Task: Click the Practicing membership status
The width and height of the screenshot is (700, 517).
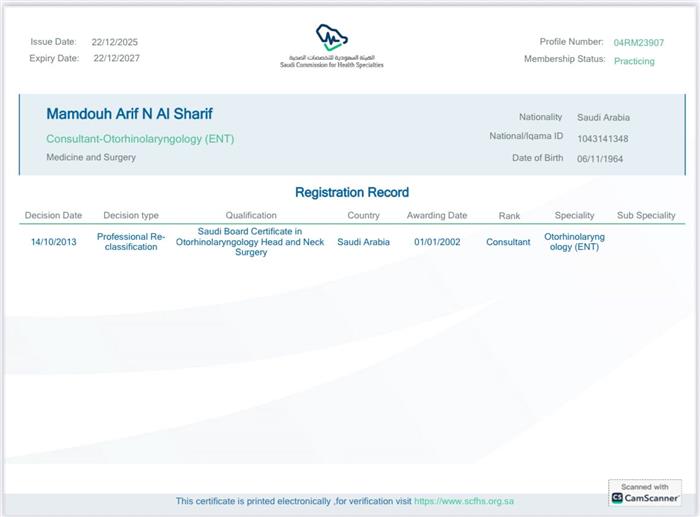Action: [634, 61]
